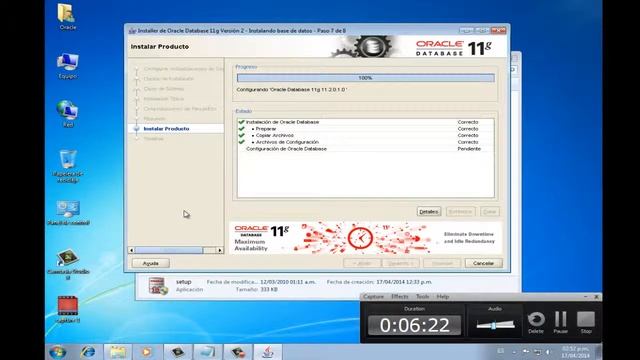The height and width of the screenshot is (360, 640).
Task: Click the clock and date in taskbar
Action: 575,352
